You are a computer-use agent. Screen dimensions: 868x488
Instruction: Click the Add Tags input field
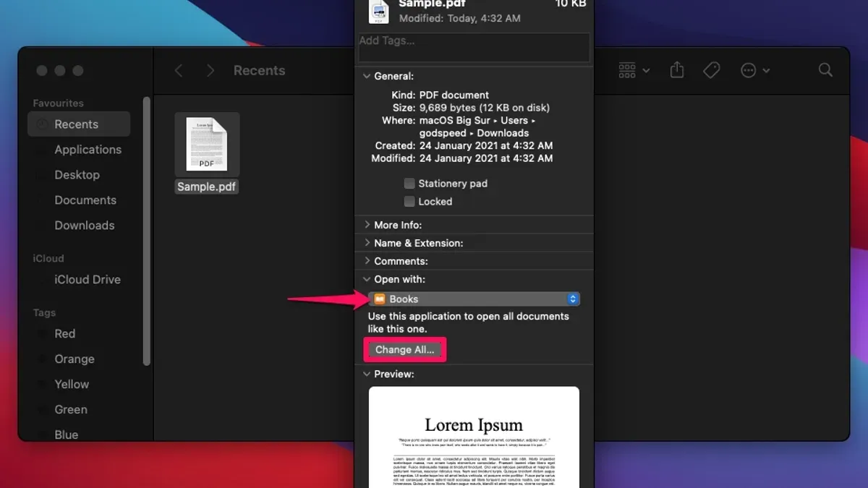click(474, 48)
